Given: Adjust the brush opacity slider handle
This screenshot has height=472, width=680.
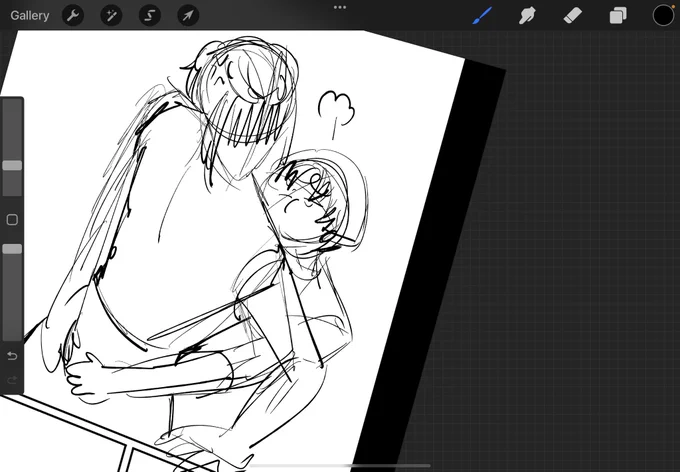Looking at the screenshot, I should (x=12, y=249).
